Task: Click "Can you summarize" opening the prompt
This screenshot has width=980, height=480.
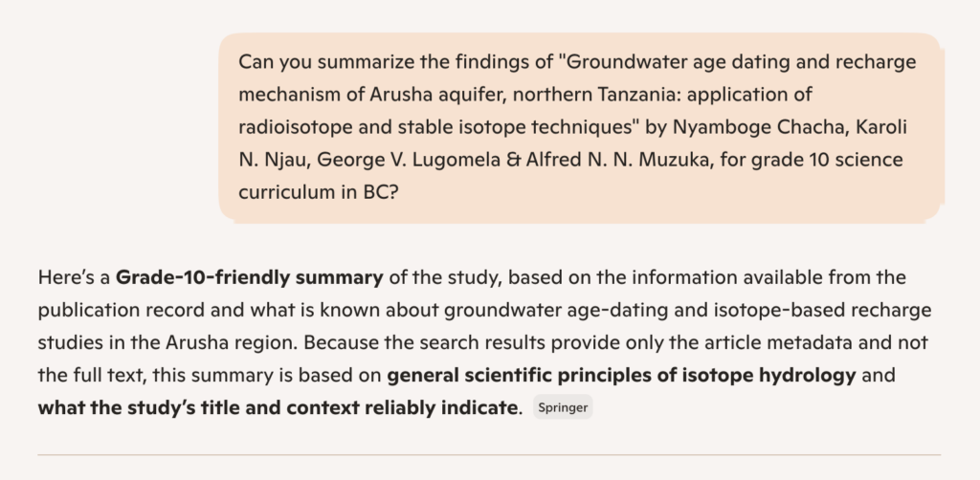Action: pos(309,62)
